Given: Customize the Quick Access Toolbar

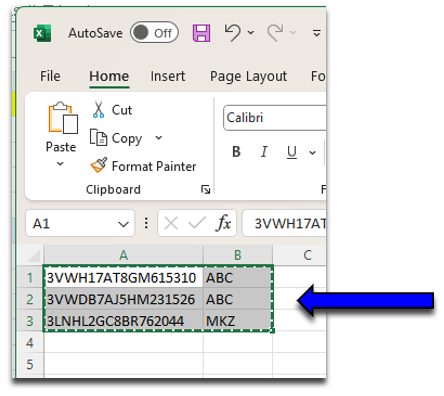Looking at the screenshot, I should [x=316, y=33].
